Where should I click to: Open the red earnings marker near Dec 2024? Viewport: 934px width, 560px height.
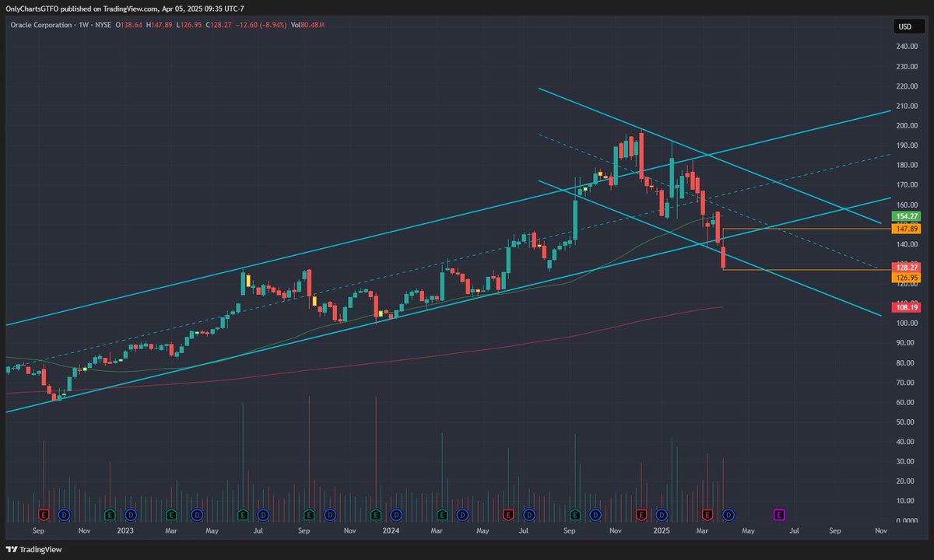coord(641,514)
